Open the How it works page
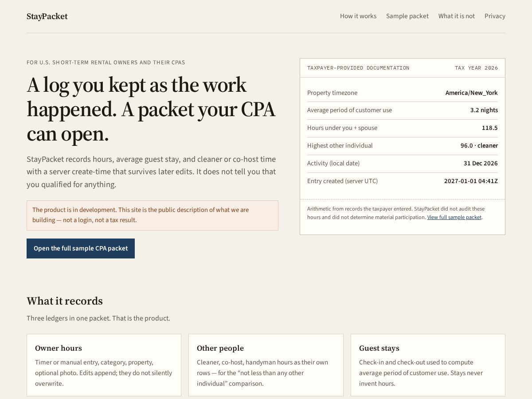 pos(358,16)
